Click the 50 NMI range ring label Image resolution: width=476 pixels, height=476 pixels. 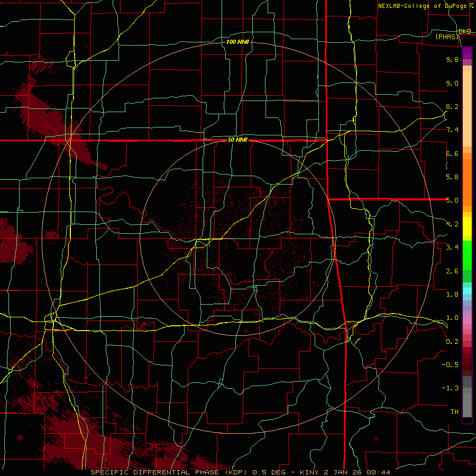pos(237,140)
